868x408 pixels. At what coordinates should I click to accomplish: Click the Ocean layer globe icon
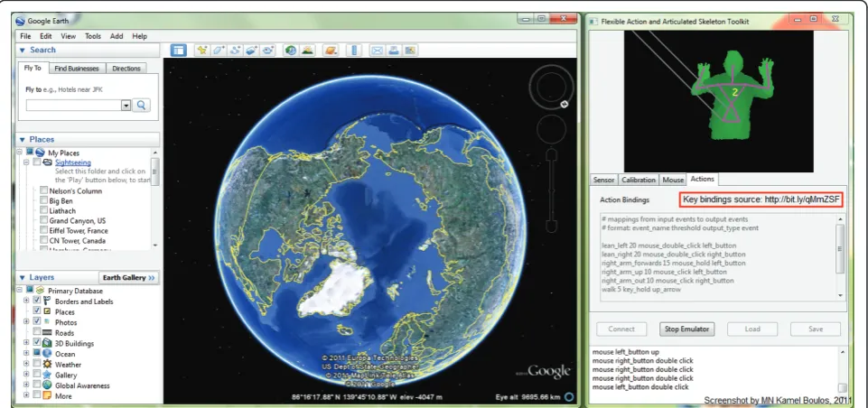pos(47,354)
